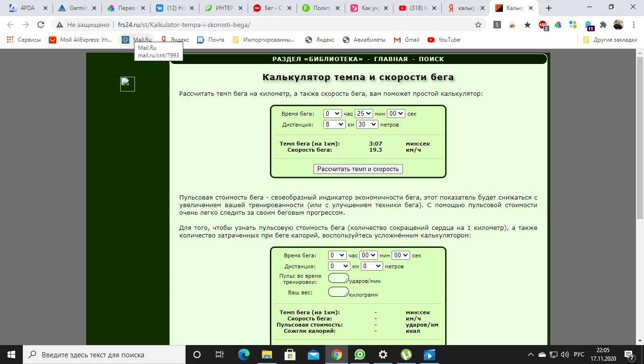This screenshot has height=364, width=644.
Task: Open the kilometers dropdown in the advanced calculator
Action: tap(339, 266)
